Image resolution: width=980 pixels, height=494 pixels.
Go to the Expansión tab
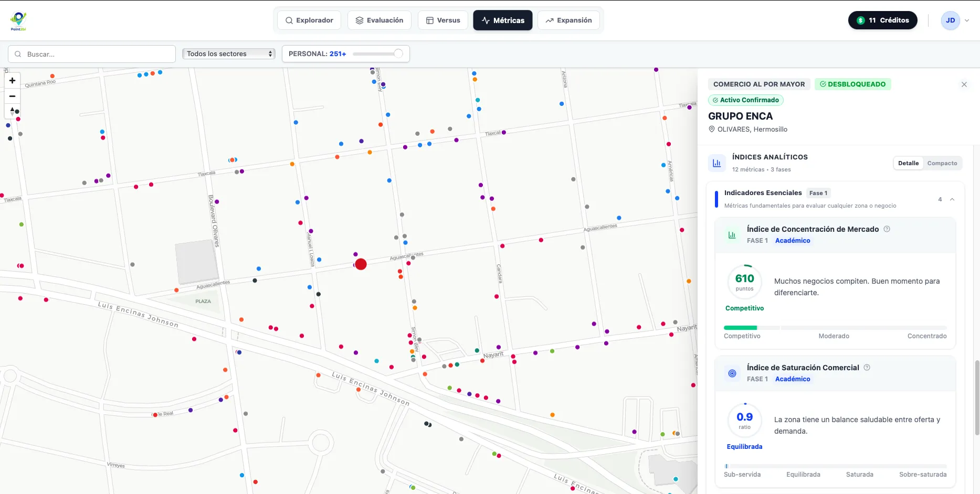[x=568, y=20]
